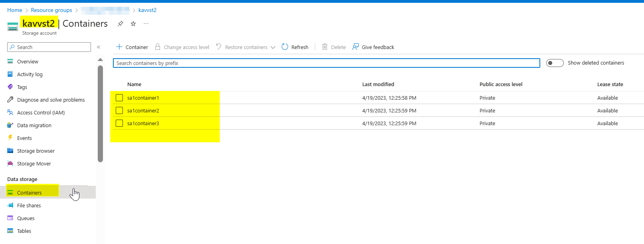Open Queues under Data storage
644x244 pixels.
(26, 218)
